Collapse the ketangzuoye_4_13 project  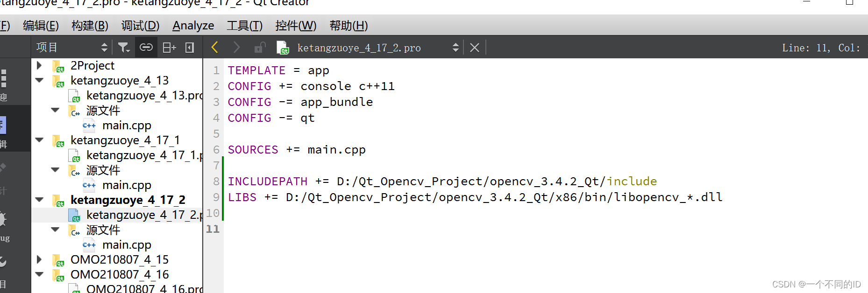[x=39, y=80]
